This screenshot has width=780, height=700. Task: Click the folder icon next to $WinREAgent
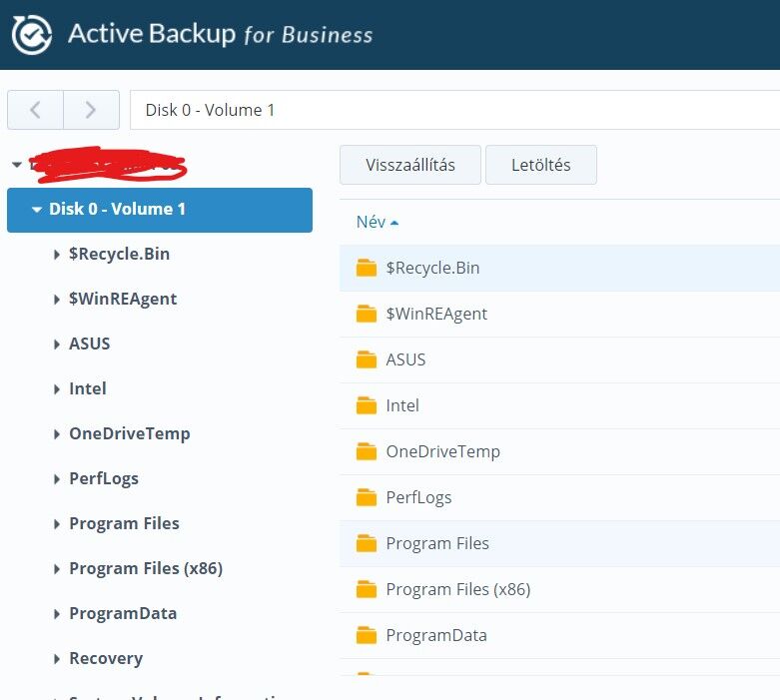pyautogui.click(x=367, y=314)
